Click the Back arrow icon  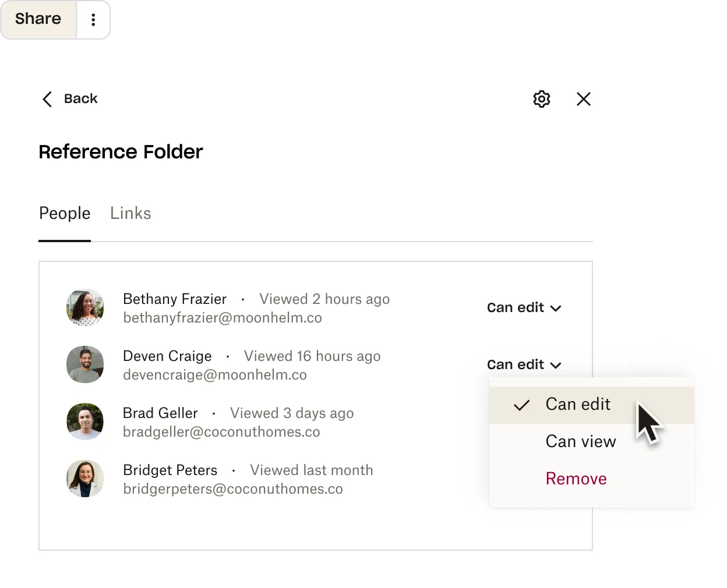pyautogui.click(x=47, y=99)
